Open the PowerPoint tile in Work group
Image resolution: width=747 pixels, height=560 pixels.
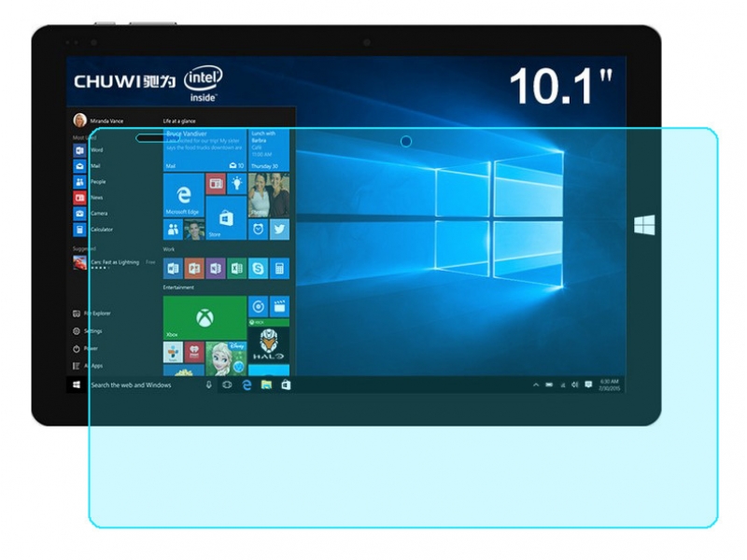pos(194,269)
